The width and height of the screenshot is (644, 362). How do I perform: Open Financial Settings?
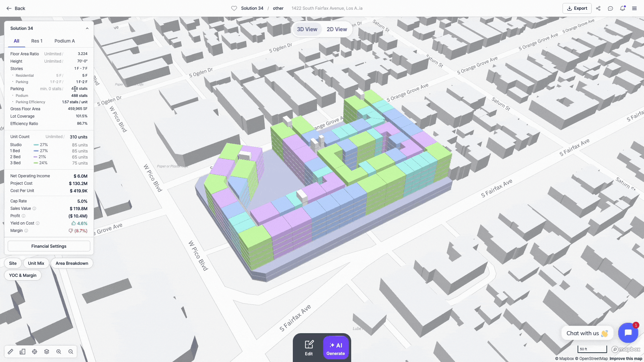[49, 246]
